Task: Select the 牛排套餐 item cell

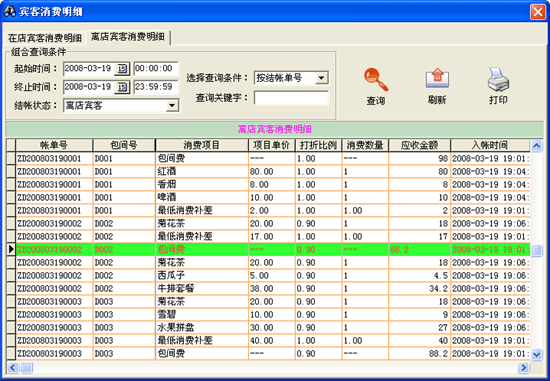Action: [x=202, y=288]
